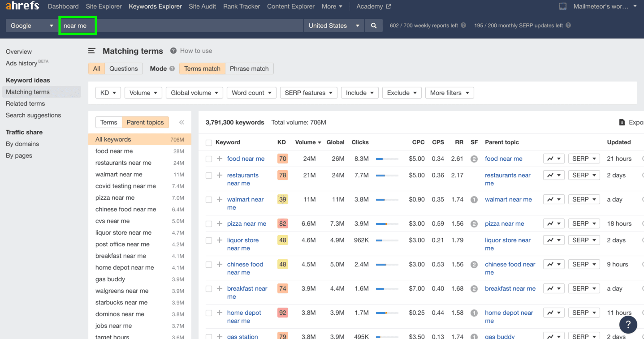Image resolution: width=644 pixels, height=339 pixels.
Task: Click SF badge for pizza near me
Action: click(474, 224)
